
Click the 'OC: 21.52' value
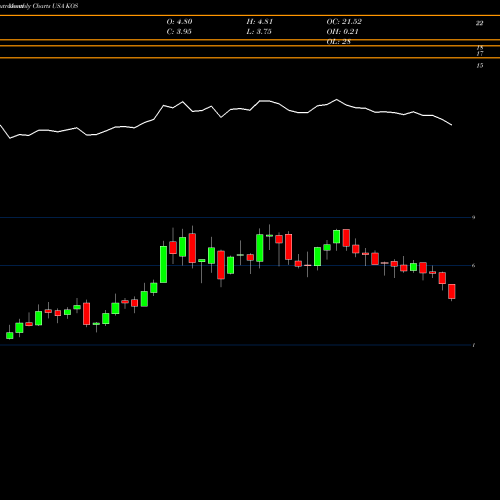[344, 22]
